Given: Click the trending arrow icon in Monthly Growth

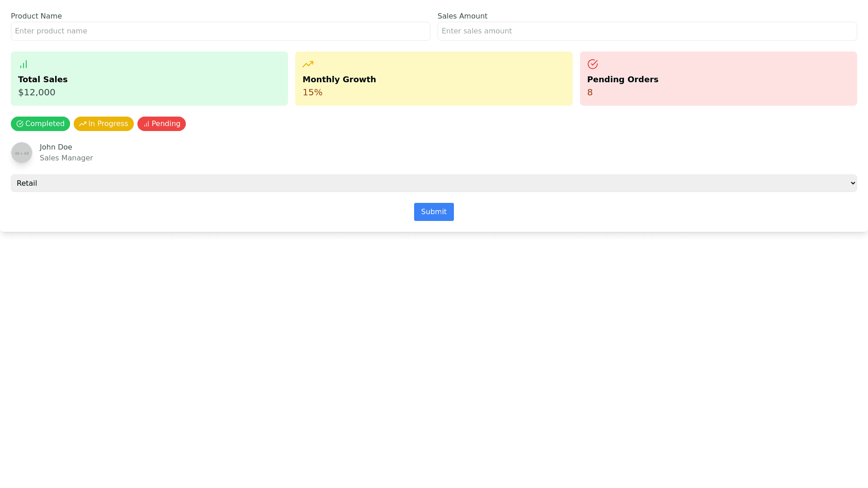Looking at the screenshot, I should pos(308,64).
